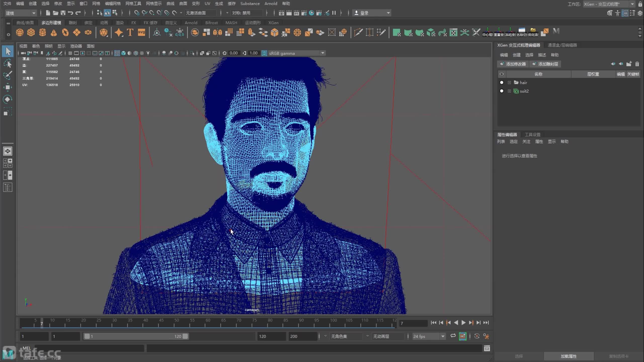Activate the Move tool in toolbox
Viewport: 644px width, 362px height.
point(8,87)
